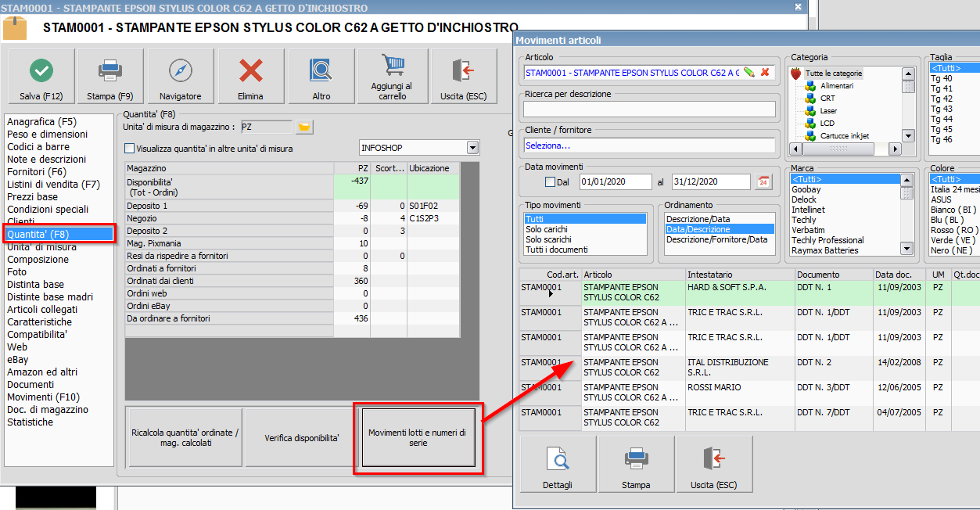Delete the article using Elimina
The image size is (980, 510).
251,76
